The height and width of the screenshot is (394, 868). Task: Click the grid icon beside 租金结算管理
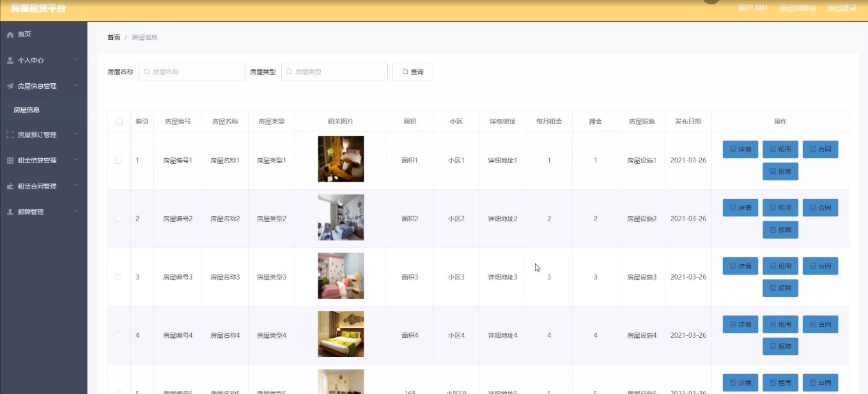coord(10,161)
